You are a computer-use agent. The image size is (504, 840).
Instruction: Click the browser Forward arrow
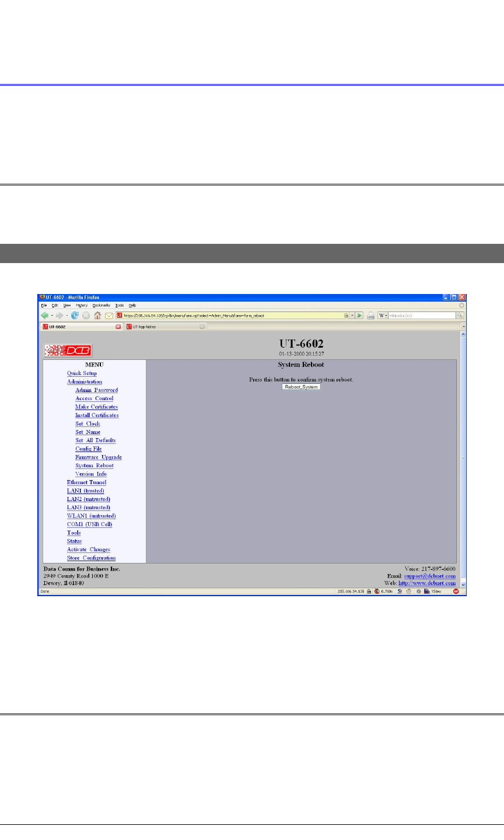click(x=60, y=316)
